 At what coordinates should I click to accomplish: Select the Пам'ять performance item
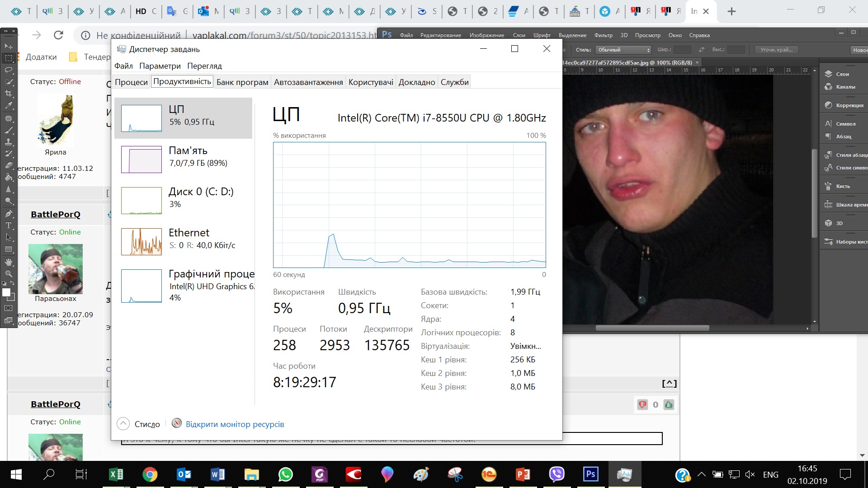pyautogui.click(x=183, y=159)
